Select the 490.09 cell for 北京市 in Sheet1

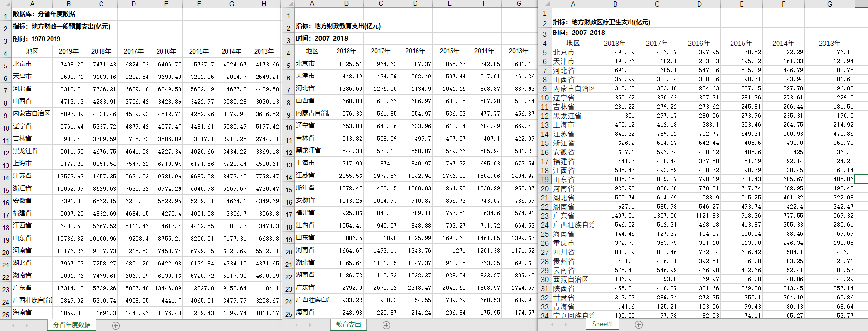pos(615,52)
